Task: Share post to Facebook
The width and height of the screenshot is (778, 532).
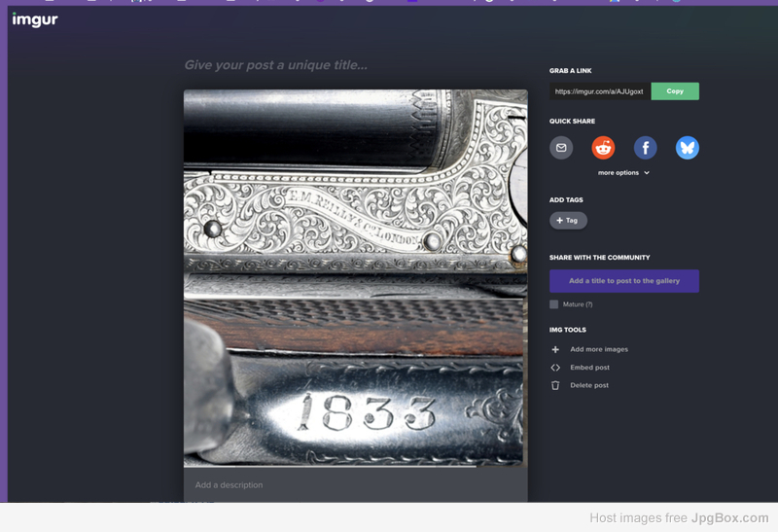Action: pyautogui.click(x=646, y=148)
